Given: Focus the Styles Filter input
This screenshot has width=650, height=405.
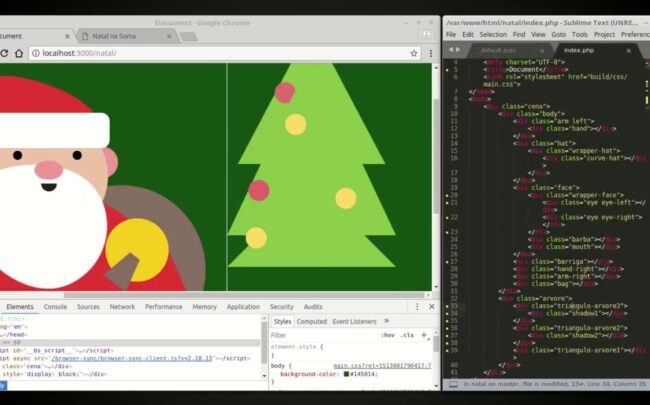Looking at the screenshot, I should pos(323,335).
